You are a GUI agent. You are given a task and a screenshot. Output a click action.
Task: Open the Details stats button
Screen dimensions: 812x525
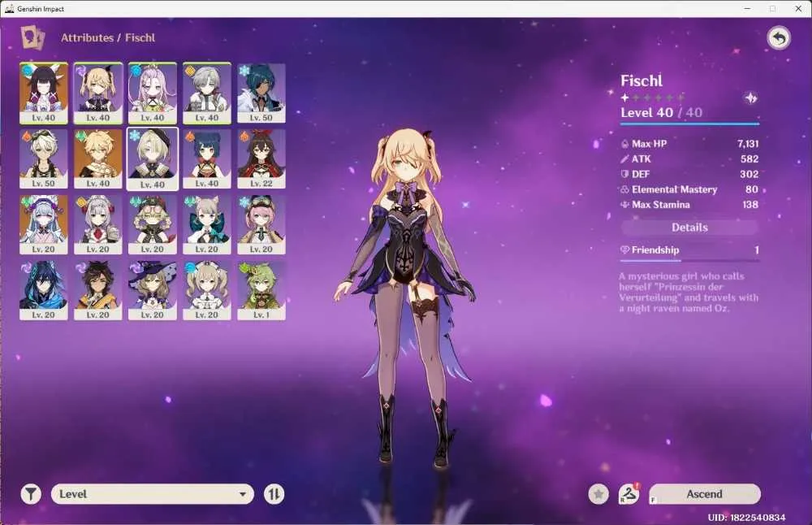[x=689, y=228]
